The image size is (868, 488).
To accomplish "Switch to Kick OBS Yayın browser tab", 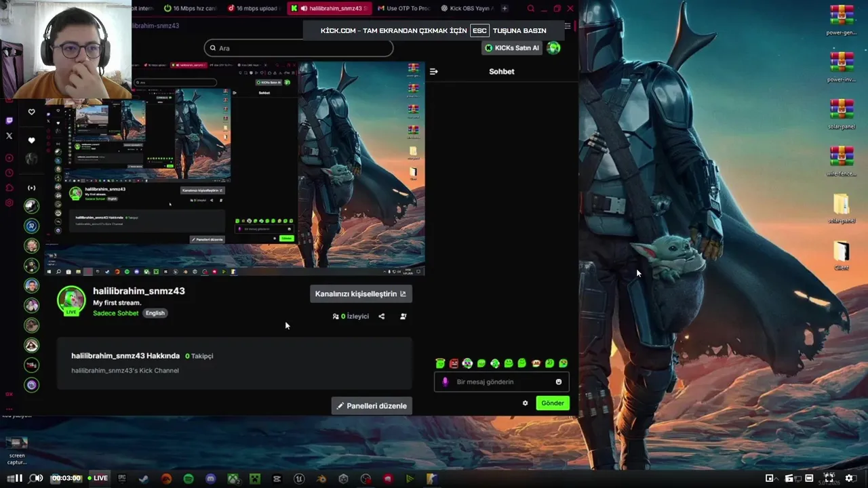I will pyautogui.click(x=467, y=8).
